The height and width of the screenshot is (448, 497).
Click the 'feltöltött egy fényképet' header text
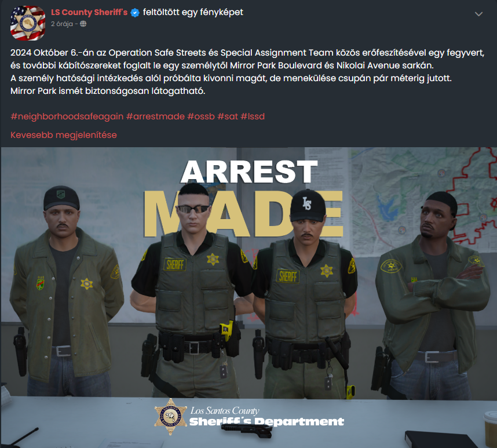click(x=193, y=12)
